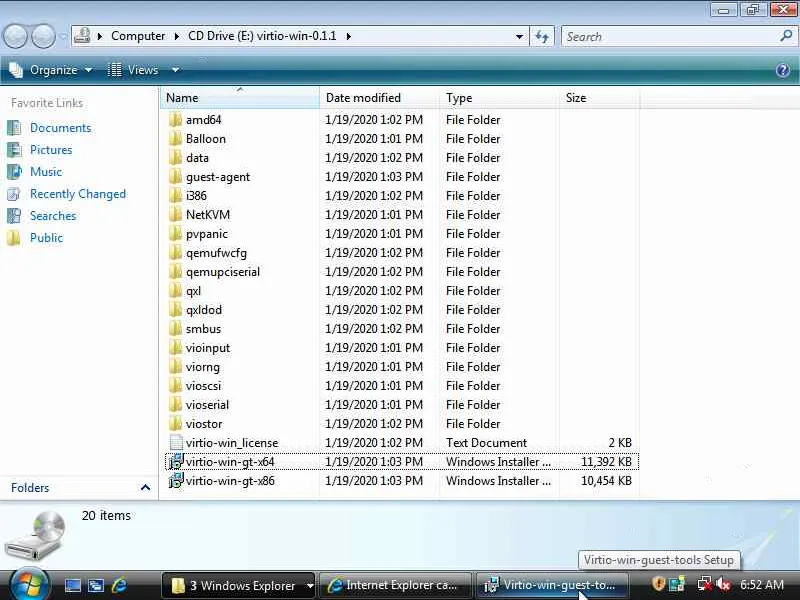800x600 pixels.
Task: Open the Windows Explorer taskbar group dropdown
Action: [310, 585]
